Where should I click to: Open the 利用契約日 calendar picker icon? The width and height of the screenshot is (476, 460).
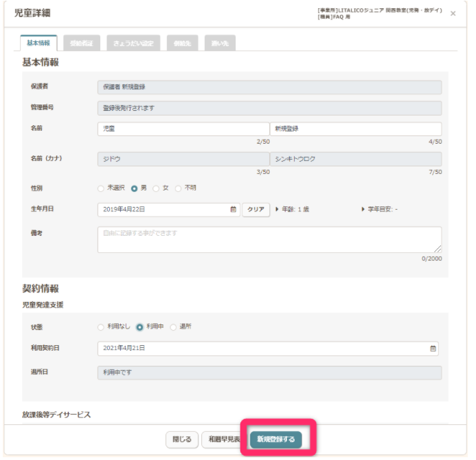coord(433,349)
